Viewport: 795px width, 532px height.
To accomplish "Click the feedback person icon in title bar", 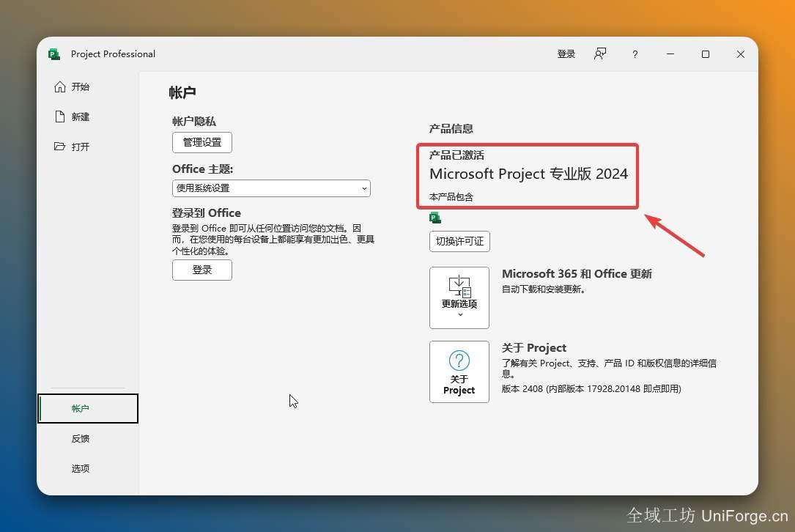I will (600, 54).
